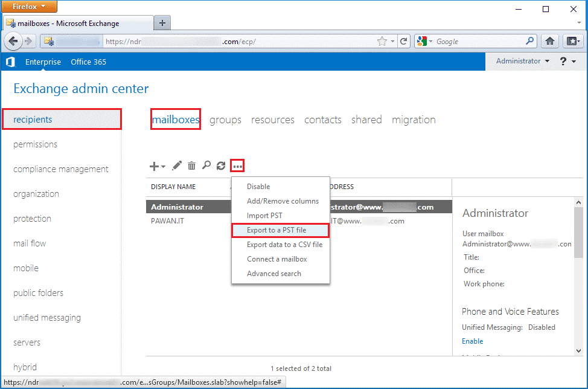Image resolution: width=588 pixels, height=389 pixels.
Task: Click the edit pencil icon
Action: (x=177, y=166)
